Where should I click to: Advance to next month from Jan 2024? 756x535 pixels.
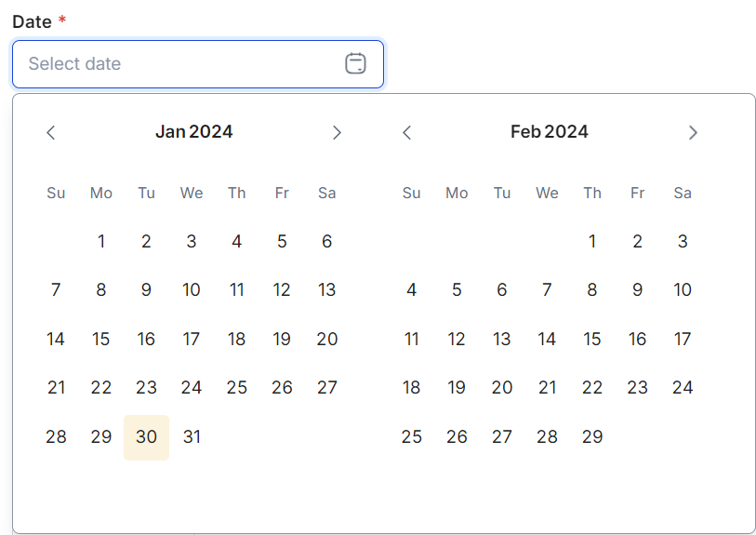[338, 133]
